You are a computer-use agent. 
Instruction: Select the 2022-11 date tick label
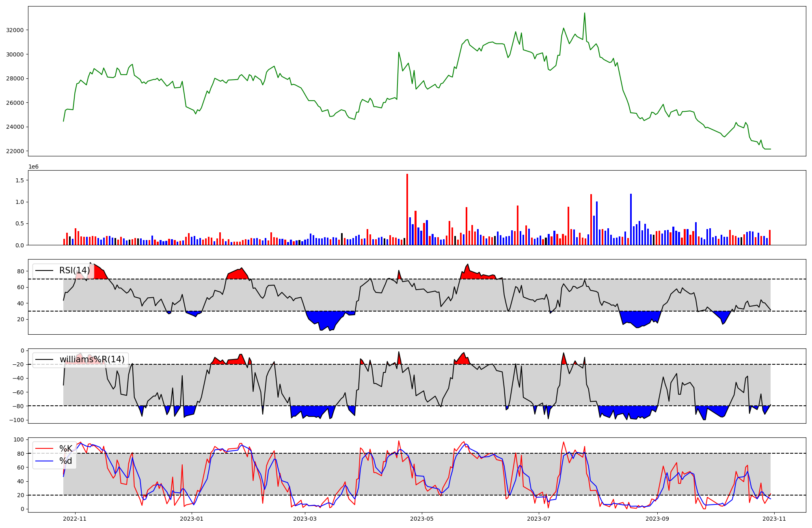(x=75, y=519)
